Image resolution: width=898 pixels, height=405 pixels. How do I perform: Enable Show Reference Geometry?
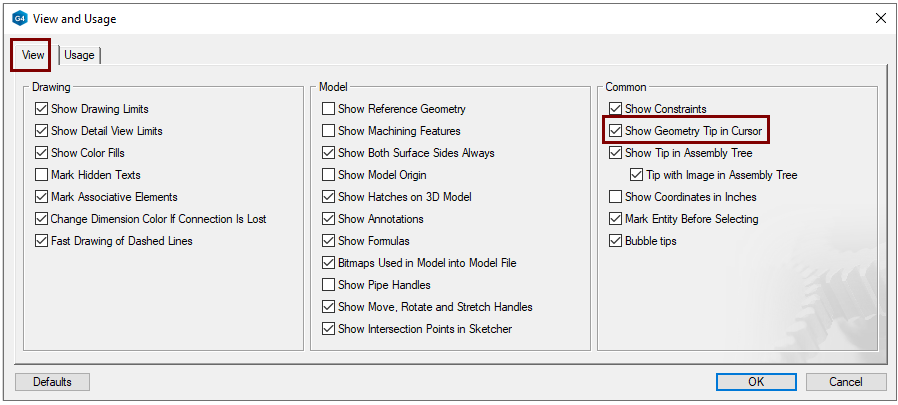point(328,109)
